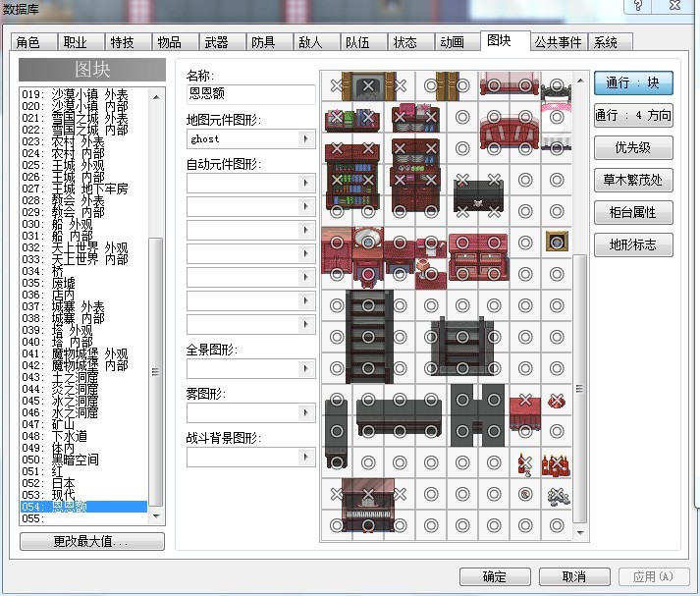The image size is (700, 596).
Task: Open the fourth 自动元件图形 dropdown
Action: point(305,253)
